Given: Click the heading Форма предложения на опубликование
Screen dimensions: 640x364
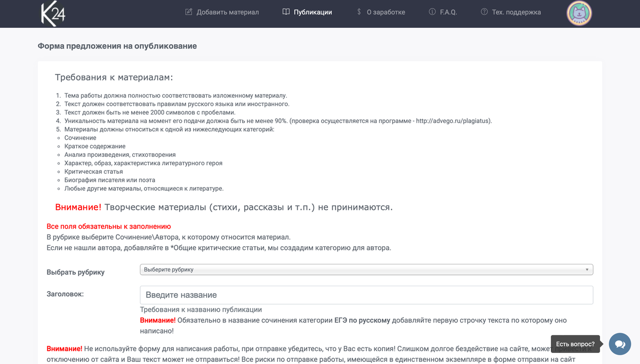Looking at the screenshot, I should pyautogui.click(x=117, y=46).
